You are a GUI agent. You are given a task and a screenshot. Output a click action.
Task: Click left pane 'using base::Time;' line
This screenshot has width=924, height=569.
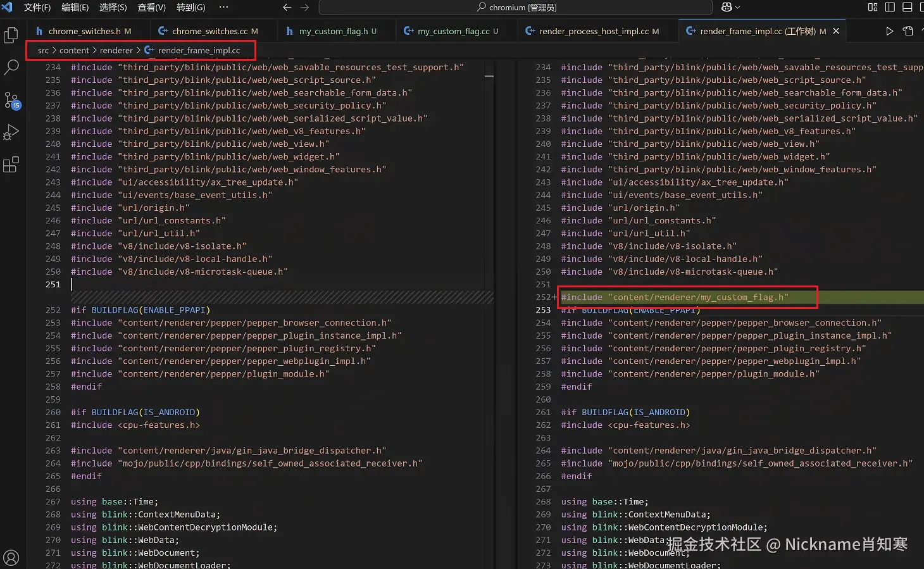tap(115, 502)
